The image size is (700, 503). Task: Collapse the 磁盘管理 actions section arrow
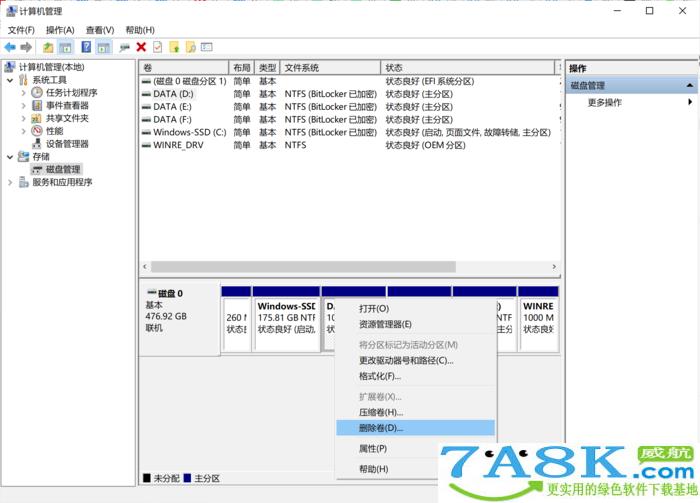point(689,85)
